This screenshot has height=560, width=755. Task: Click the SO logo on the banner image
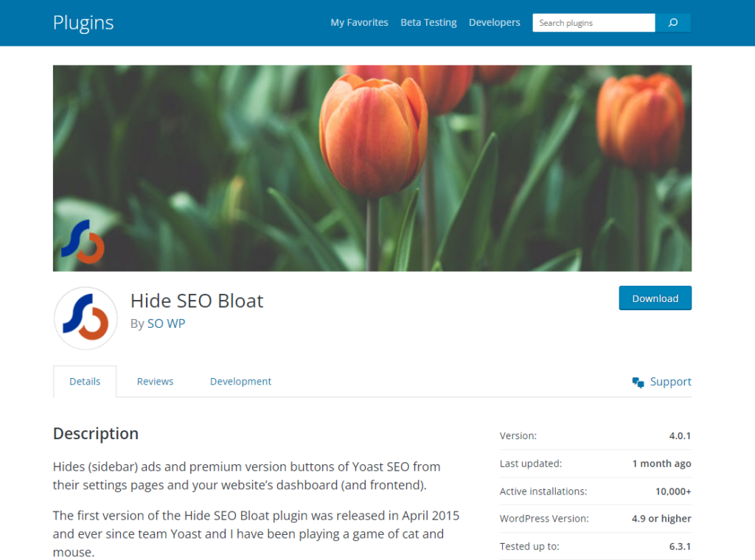83,242
